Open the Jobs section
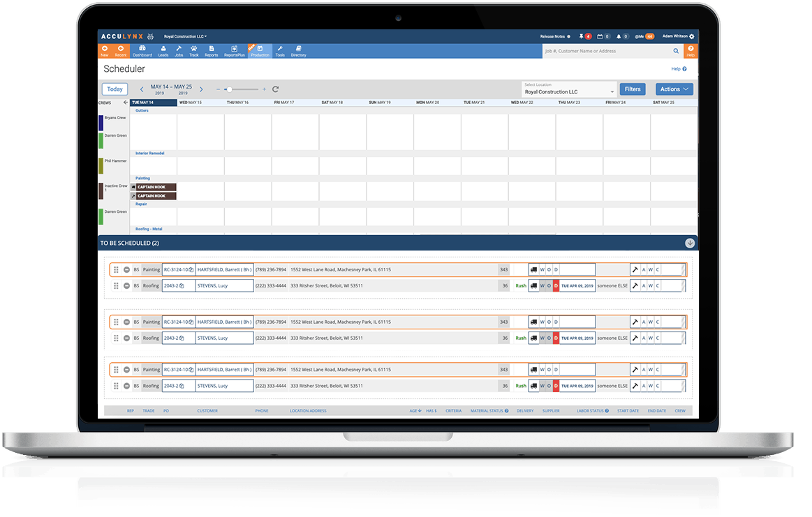 click(179, 50)
